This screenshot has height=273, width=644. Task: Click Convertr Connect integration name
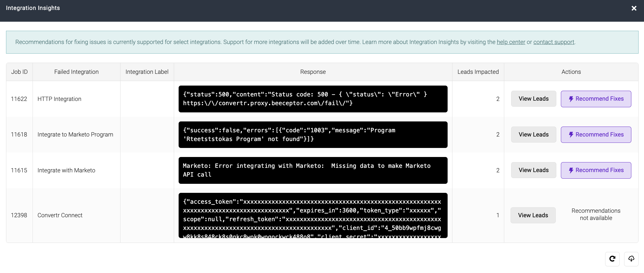click(x=60, y=215)
